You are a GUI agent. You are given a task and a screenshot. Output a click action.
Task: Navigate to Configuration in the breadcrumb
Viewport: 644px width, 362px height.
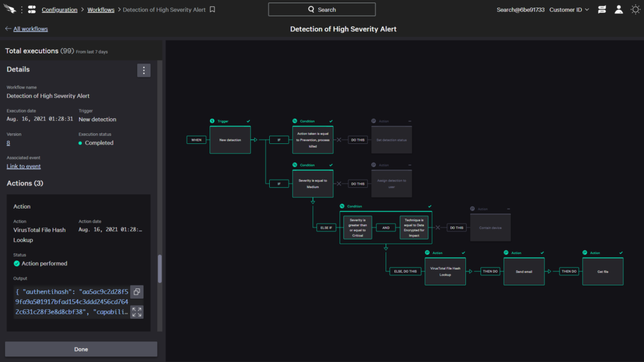59,9
